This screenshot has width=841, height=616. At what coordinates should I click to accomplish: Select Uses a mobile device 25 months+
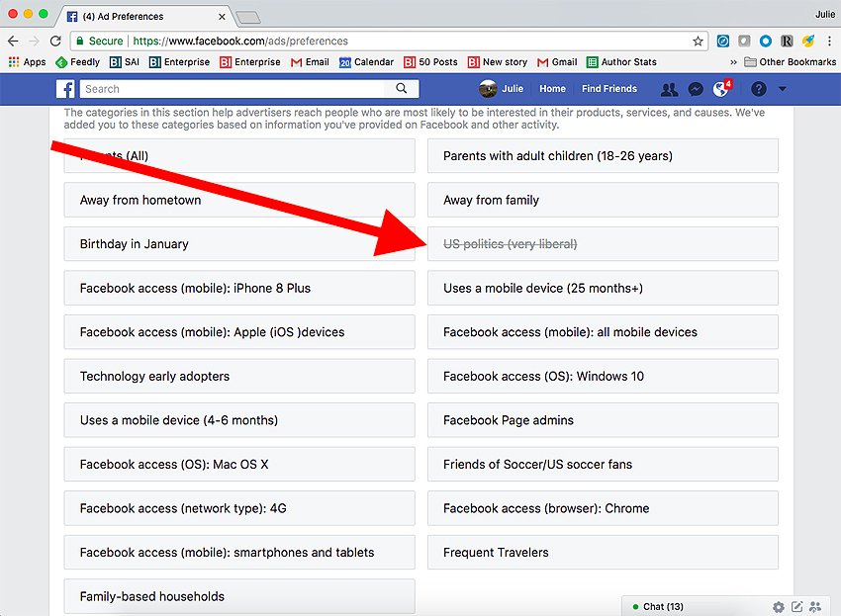pos(603,288)
